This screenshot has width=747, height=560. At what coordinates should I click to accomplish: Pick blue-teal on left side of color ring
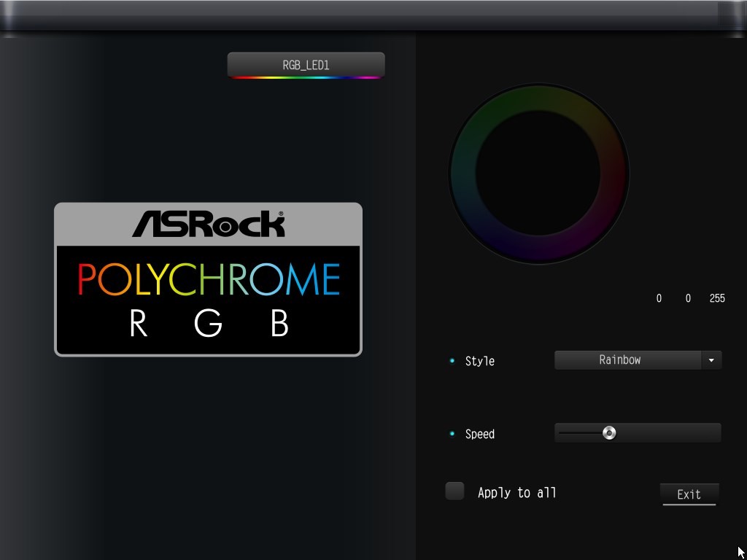click(x=462, y=174)
